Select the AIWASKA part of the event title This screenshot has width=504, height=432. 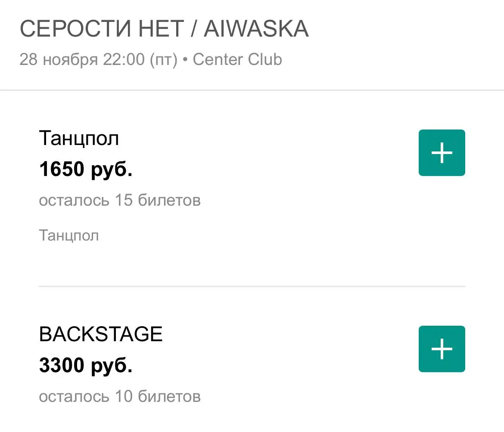(x=257, y=28)
